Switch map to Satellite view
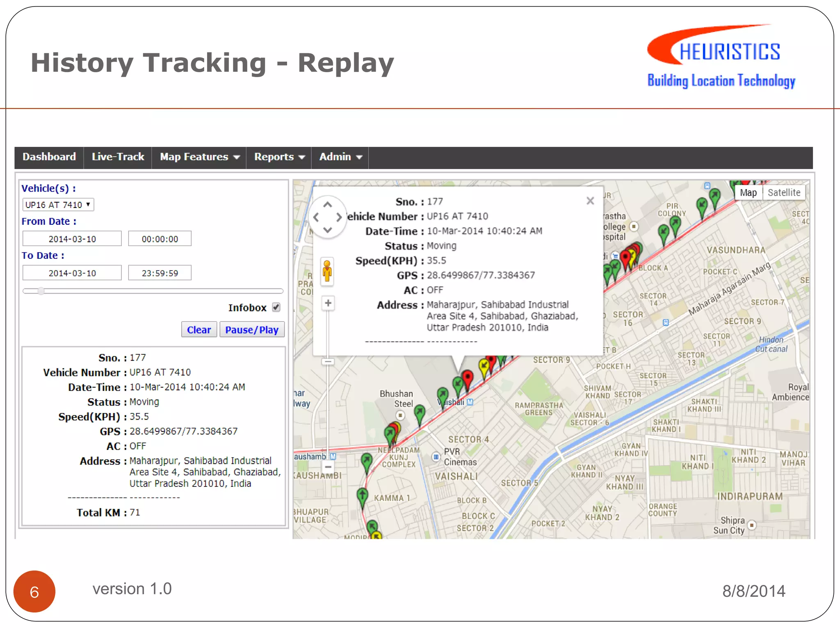Viewport: 840px width, 630px height. [783, 193]
